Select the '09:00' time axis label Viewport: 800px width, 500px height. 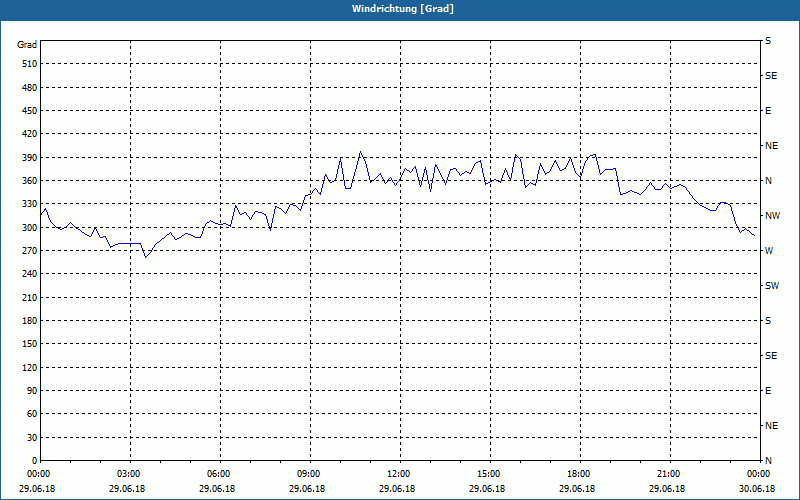(x=310, y=474)
